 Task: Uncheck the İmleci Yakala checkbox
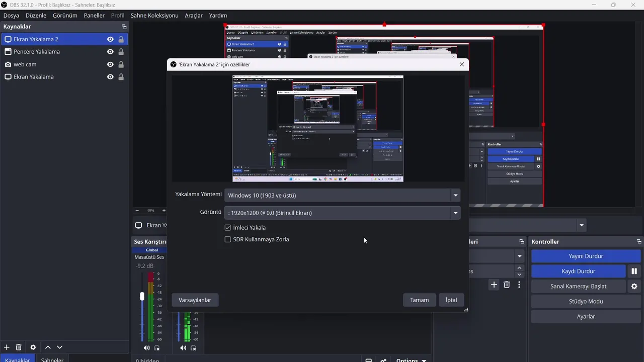227,228
